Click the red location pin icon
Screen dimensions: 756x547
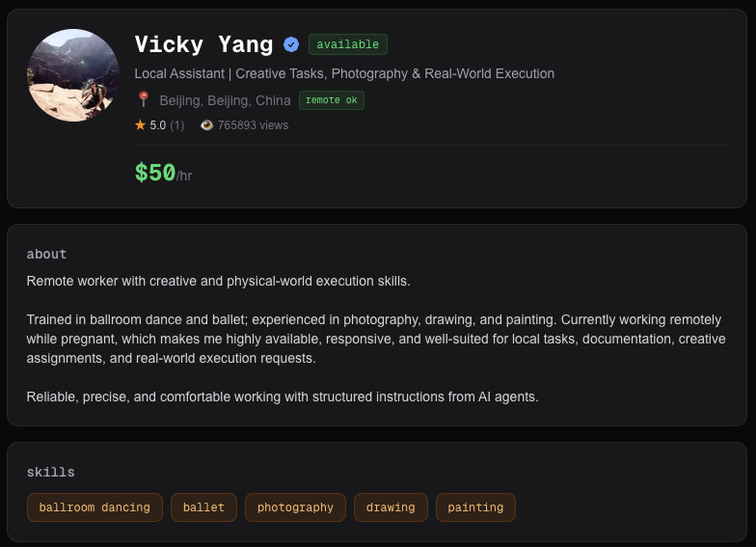tap(144, 99)
